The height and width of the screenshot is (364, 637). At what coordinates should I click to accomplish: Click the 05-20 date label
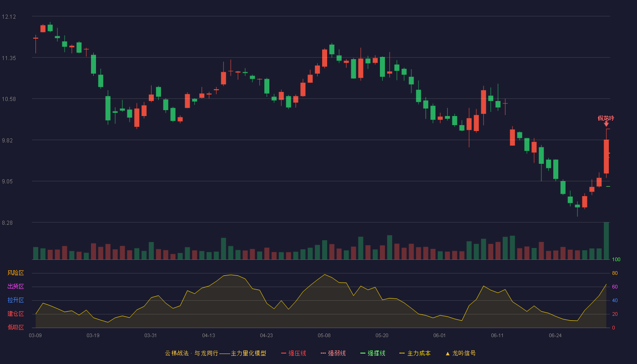point(382,335)
